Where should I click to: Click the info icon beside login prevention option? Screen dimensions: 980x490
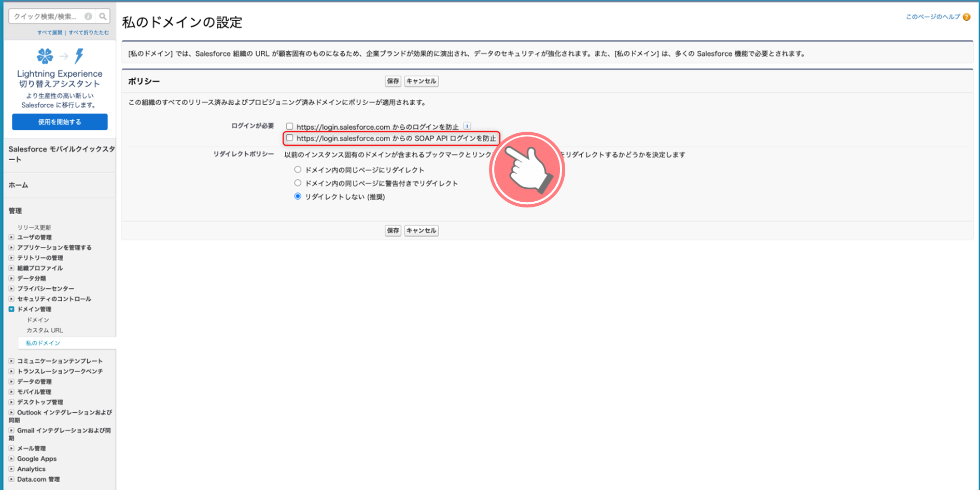(467, 126)
